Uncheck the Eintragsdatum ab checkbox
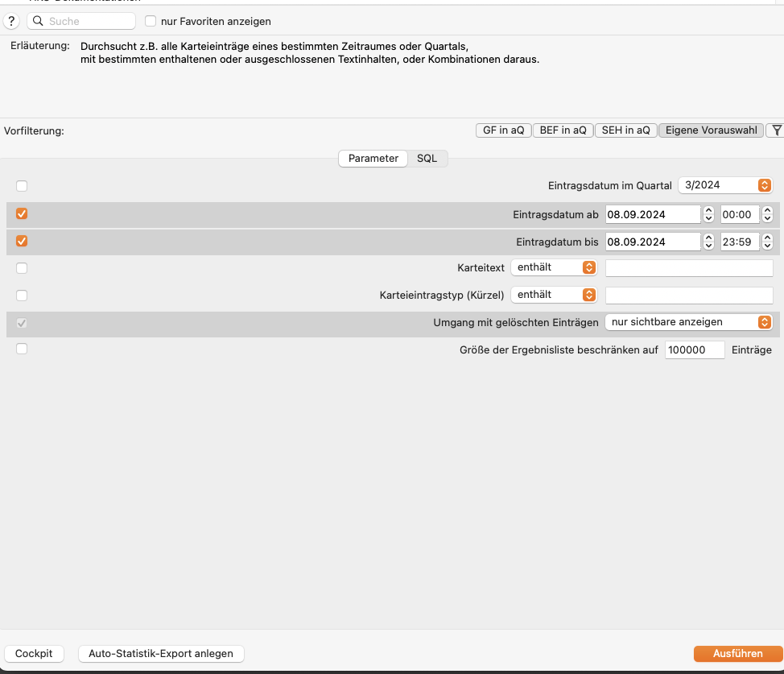 click(22, 213)
